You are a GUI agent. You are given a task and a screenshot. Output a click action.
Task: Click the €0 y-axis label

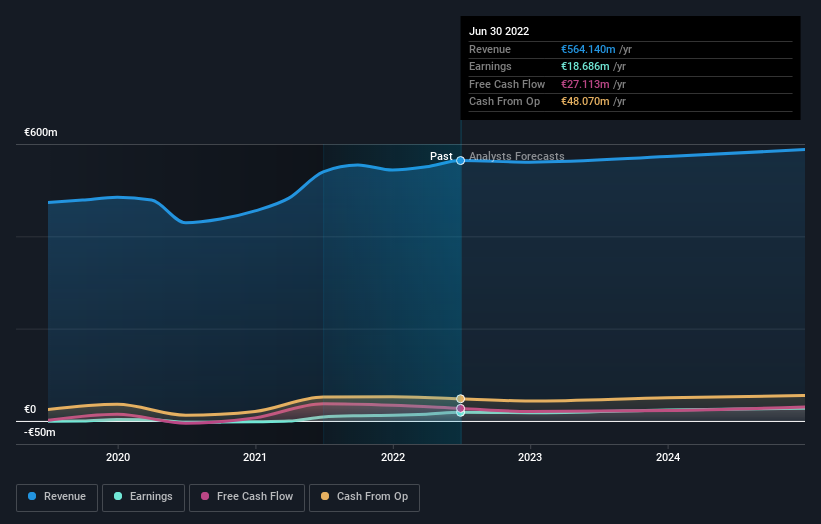pyautogui.click(x=30, y=409)
